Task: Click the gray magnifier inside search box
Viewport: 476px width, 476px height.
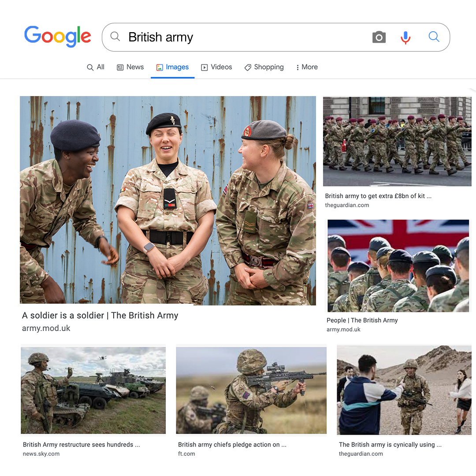Action: 115,37
